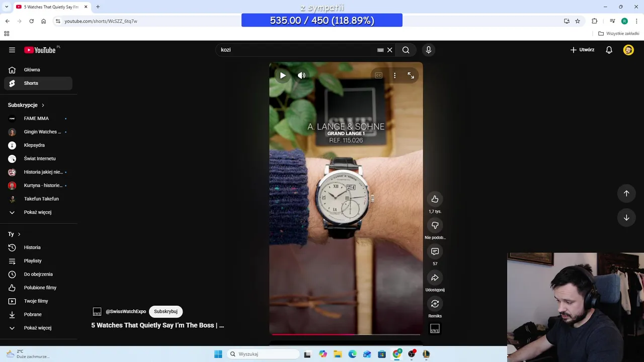Expand the Short to fullscreen
The width and height of the screenshot is (644, 362).
point(411,75)
